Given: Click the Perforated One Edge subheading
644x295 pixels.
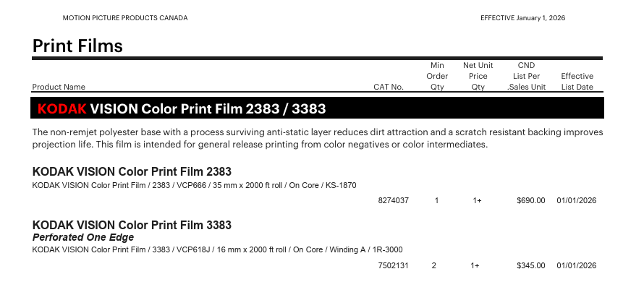Looking at the screenshot, I should [83, 238].
